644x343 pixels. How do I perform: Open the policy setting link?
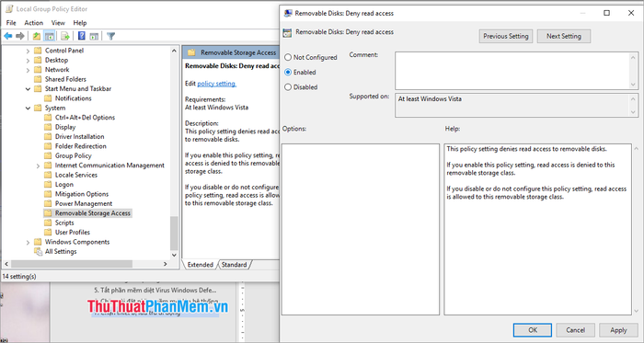(216, 84)
